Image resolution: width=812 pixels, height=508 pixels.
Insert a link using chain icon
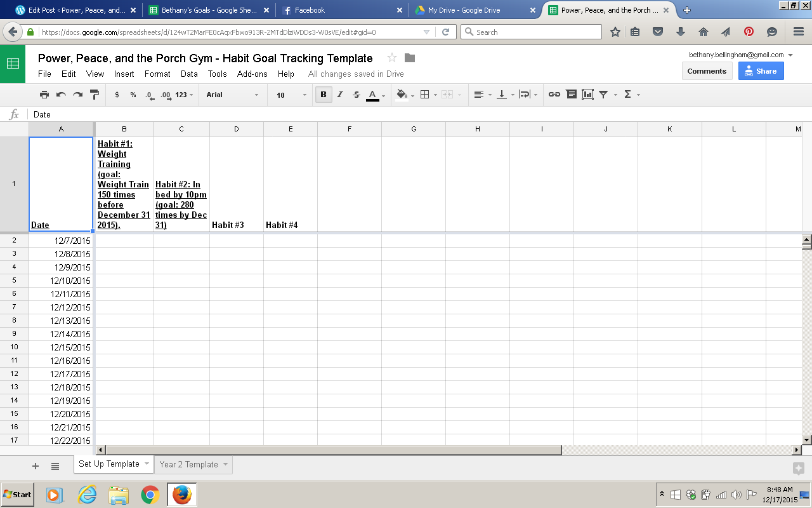click(554, 95)
